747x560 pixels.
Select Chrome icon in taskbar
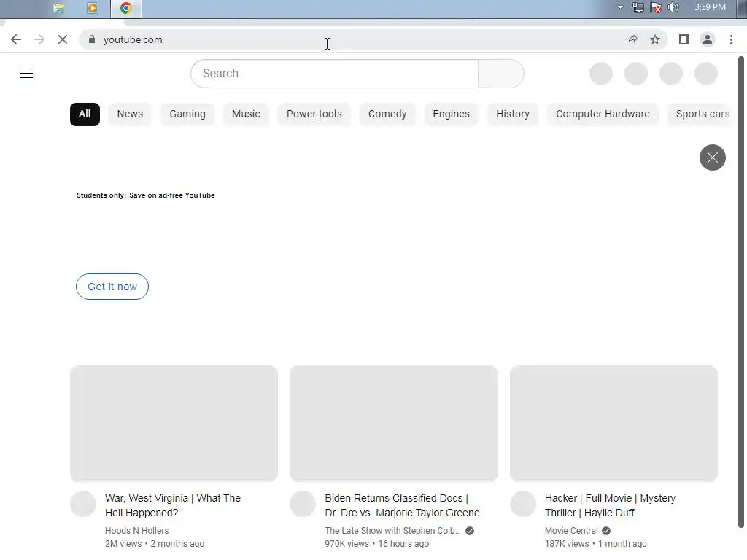[125, 8]
